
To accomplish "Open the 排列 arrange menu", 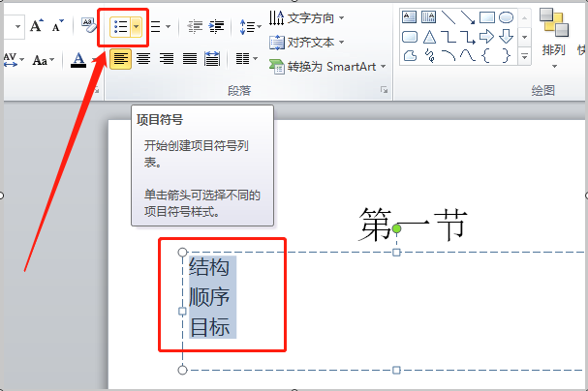I will (x=554, y=38).
